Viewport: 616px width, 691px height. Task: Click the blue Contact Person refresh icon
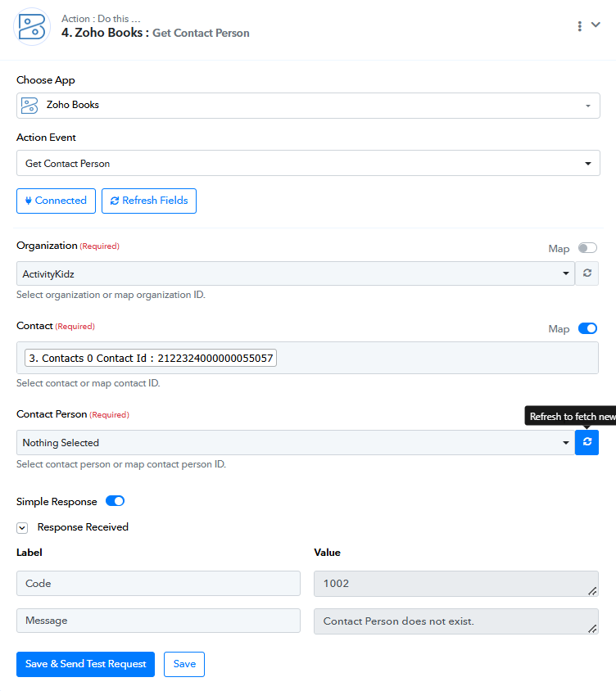pyautogui.click(x=587, y=442)
